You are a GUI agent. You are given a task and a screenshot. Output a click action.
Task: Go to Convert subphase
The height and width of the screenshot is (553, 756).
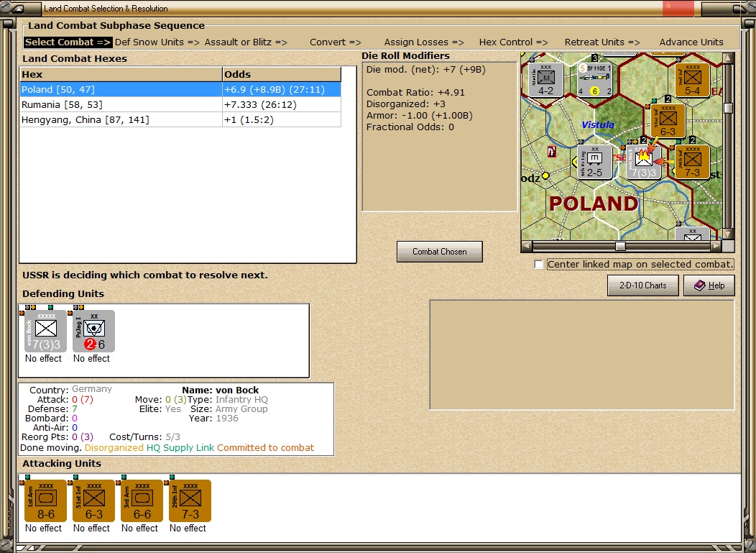(x=336, y=42)
